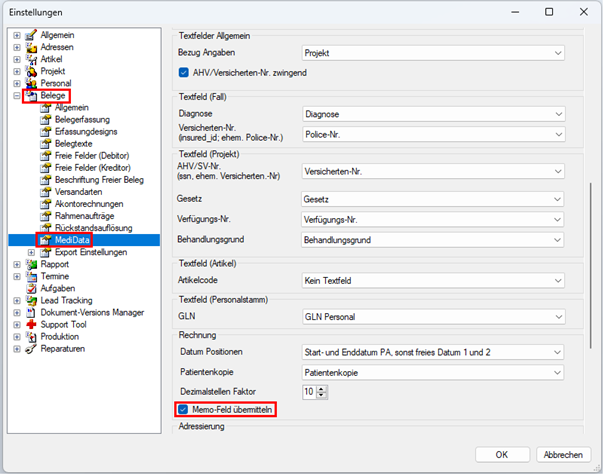Click the Artikel tree icon
Image resolution: width=605 pixels, height=475 pixels.
pyautogui.click(x=31, y=59)
